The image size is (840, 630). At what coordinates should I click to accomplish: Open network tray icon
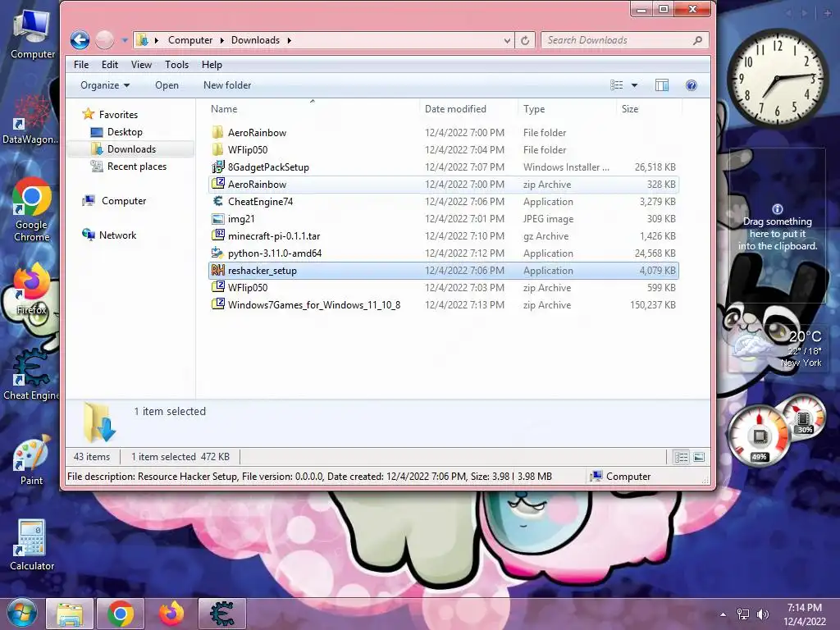(x=743, y=614)
